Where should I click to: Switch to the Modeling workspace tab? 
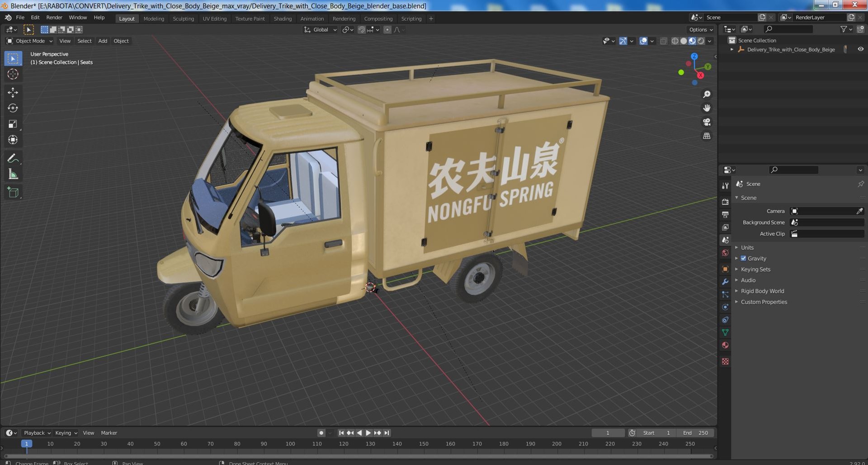(154, 19)
